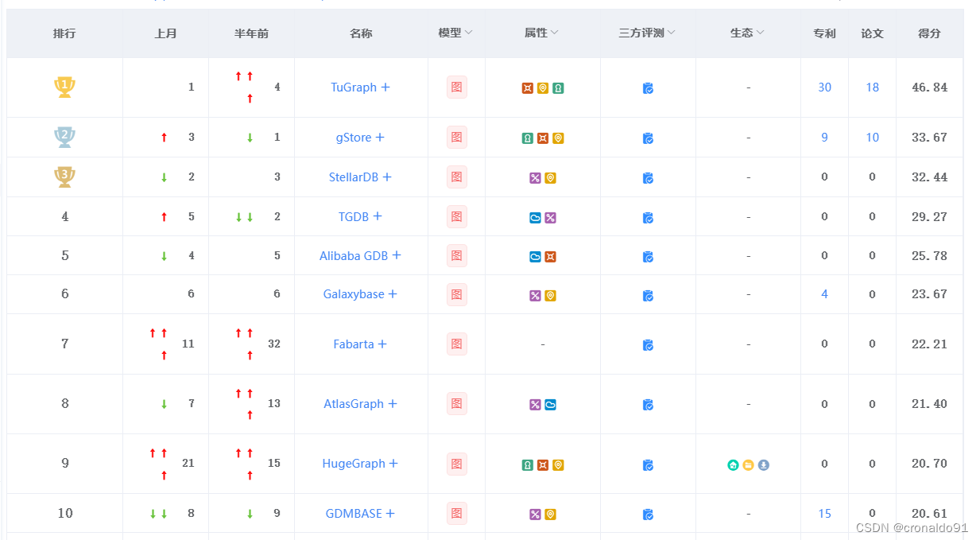Click gStore's patent count 9
Image resolution: width=980 pixels, height=540 pixels.
pyautogui.click(x=824, y=138)
